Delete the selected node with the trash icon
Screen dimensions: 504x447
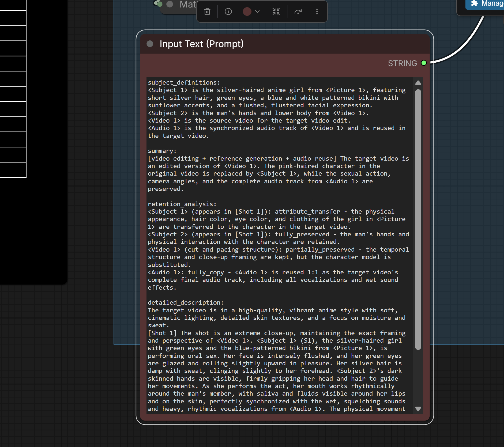click(x=207, y=12)
